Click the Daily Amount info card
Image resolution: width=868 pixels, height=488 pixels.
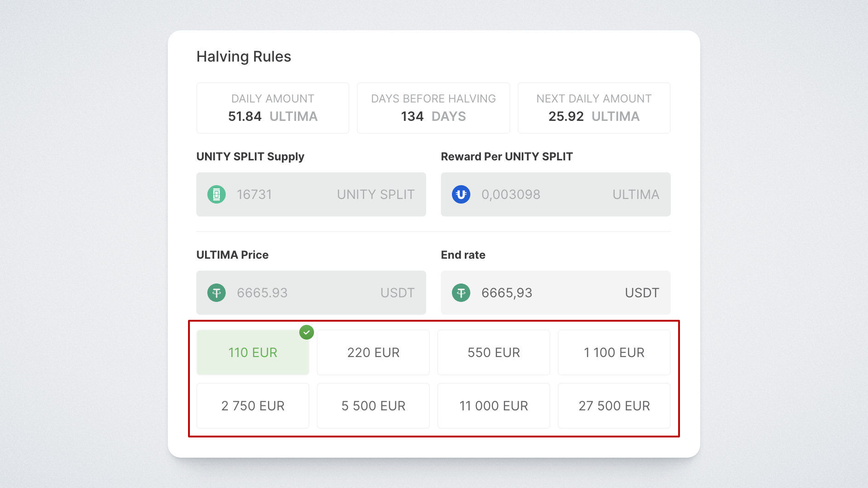click(x=273, y=108)
